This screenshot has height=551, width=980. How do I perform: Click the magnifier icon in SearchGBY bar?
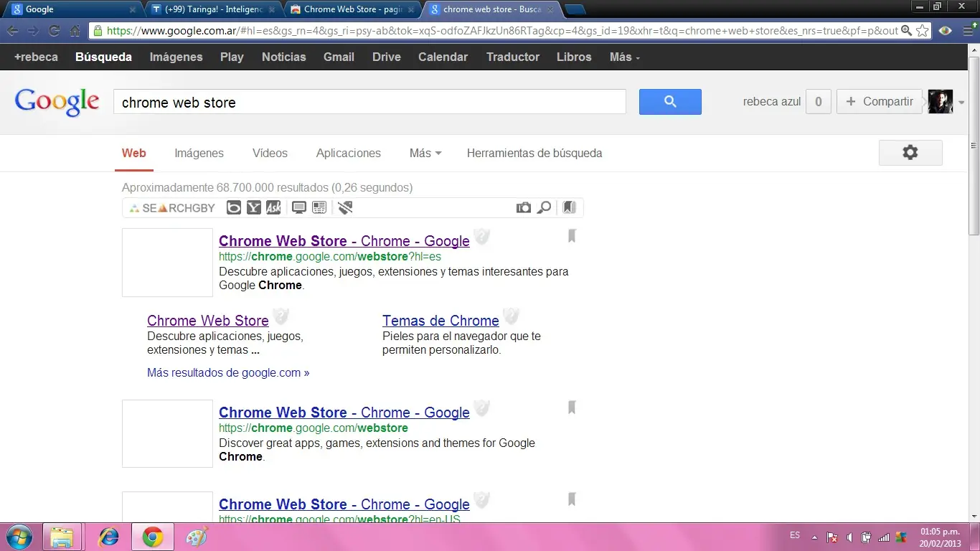pyautogui.click(x=545, y=207)
